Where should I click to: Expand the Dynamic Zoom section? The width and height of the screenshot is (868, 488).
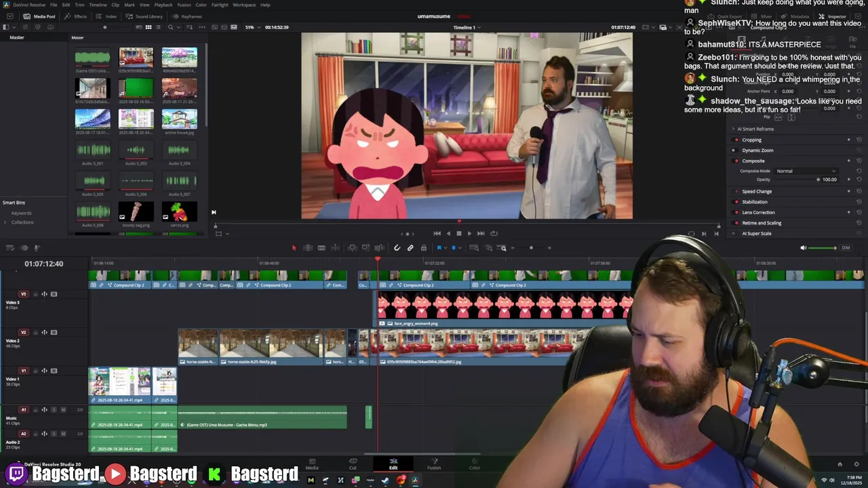pos(757,150)
